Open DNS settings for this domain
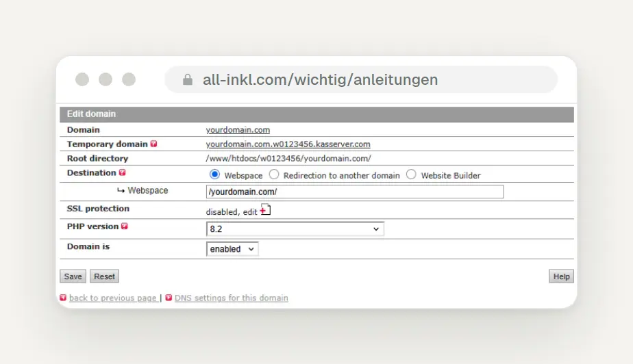Screen dimensions: 633x364 click(x=232, y=298)
